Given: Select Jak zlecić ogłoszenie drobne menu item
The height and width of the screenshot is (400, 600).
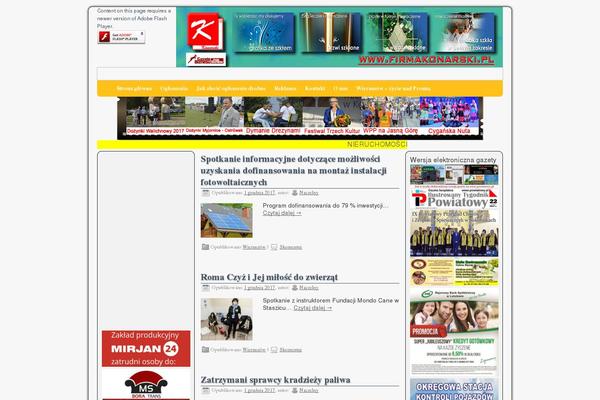Looking at the screenshot, I should [231, 88].
